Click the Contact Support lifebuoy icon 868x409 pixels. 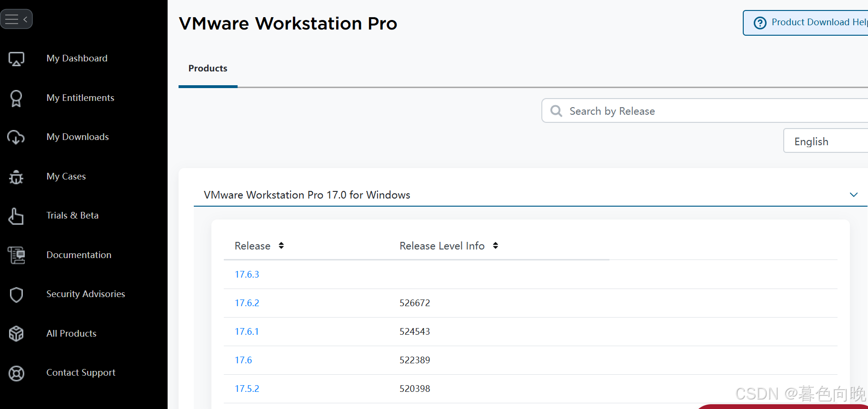coord(16,373)
